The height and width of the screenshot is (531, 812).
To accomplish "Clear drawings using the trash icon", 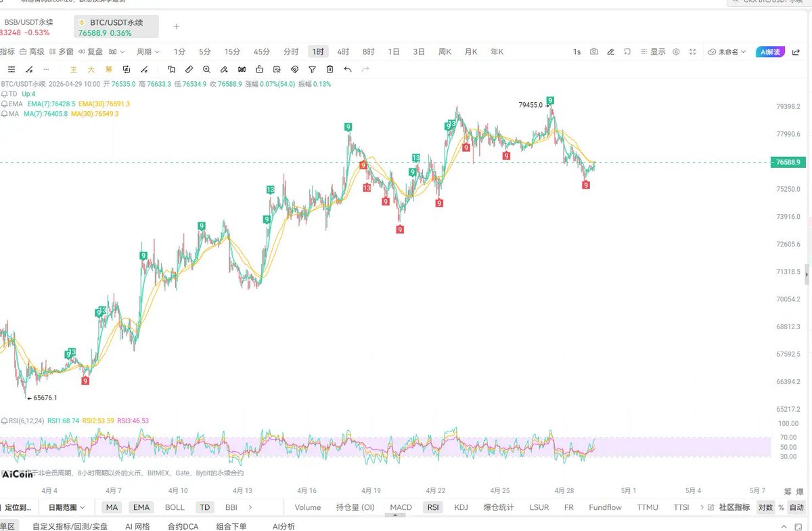I will click(x=330, y=69).
